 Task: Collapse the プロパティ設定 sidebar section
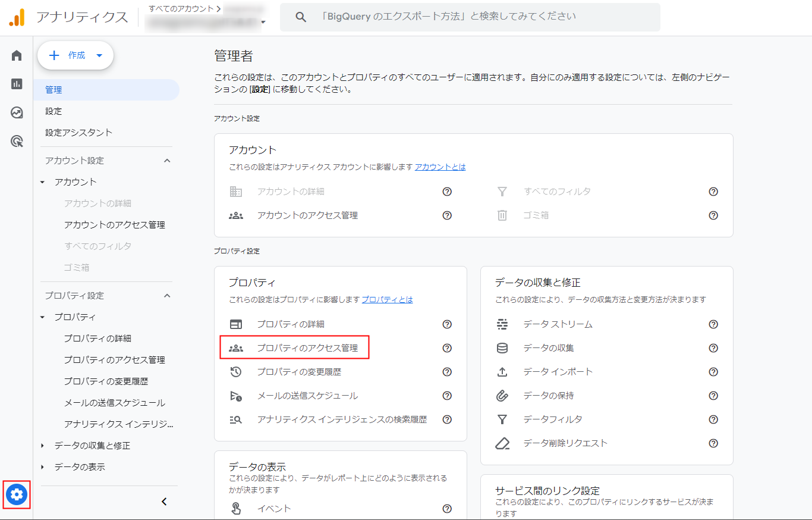point(167,296)
